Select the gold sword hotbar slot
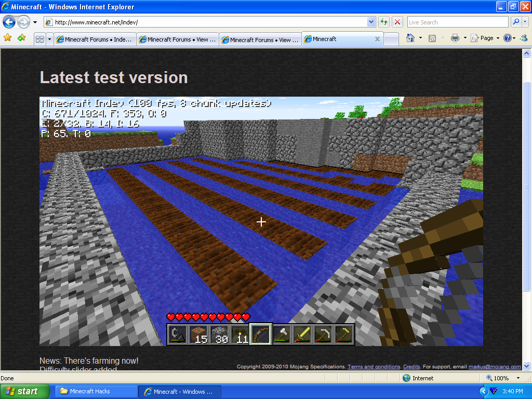 (302, 335)
